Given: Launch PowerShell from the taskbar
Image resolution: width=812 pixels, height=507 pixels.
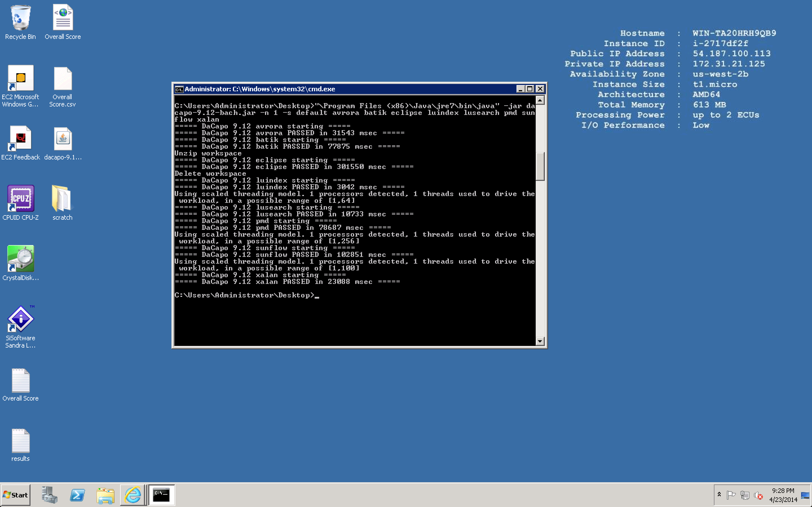Looking at the screenshot, I should point(77,495).
